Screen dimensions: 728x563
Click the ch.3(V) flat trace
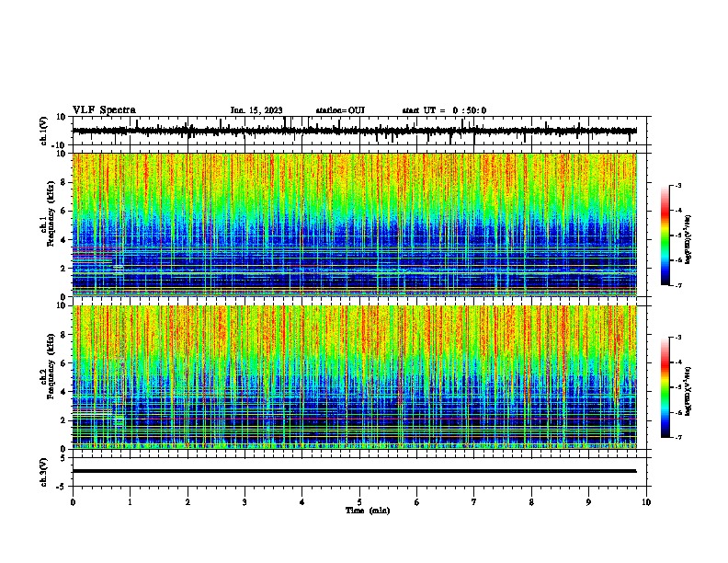tap(354, 471)
